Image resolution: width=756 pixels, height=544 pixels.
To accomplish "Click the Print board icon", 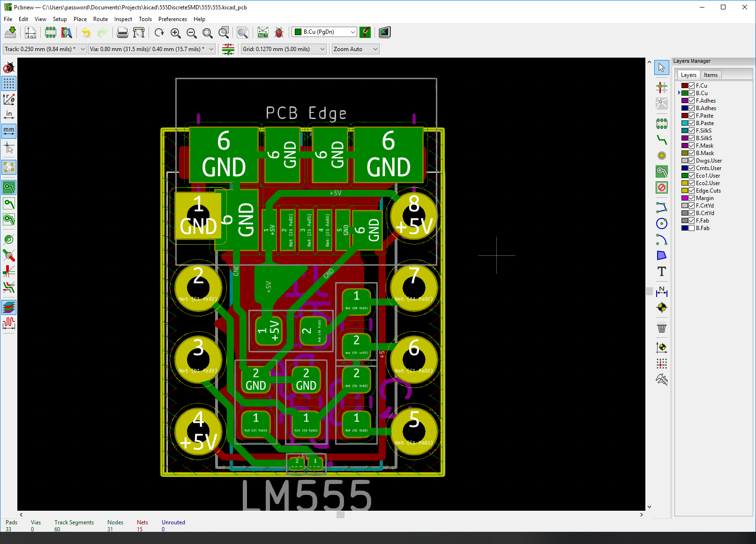I will [122, 32].
